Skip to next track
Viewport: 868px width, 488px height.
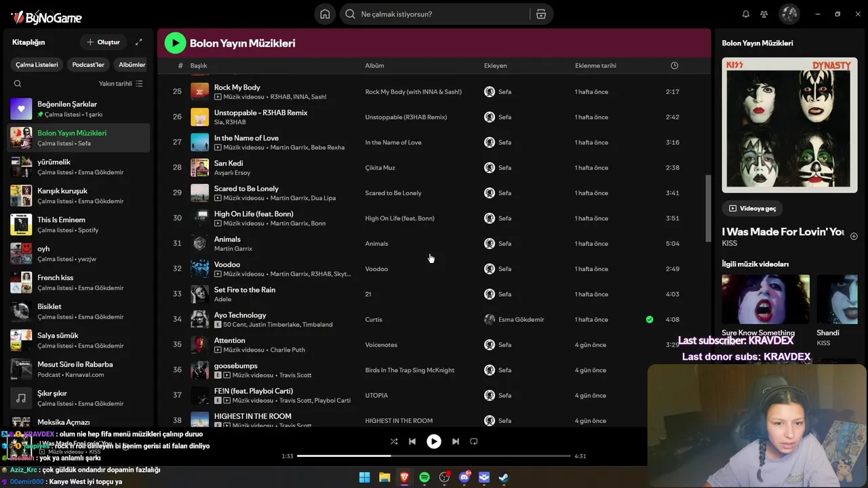point(456,441)
